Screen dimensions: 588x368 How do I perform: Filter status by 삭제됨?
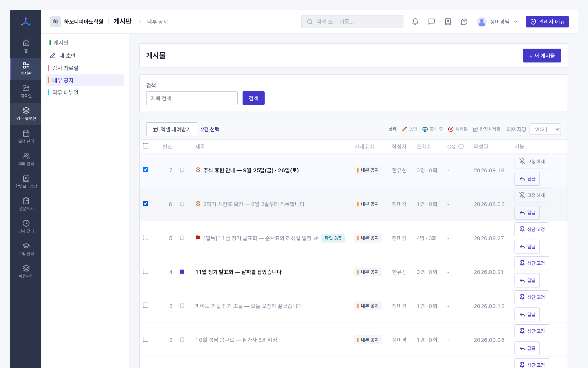point(458,129)
